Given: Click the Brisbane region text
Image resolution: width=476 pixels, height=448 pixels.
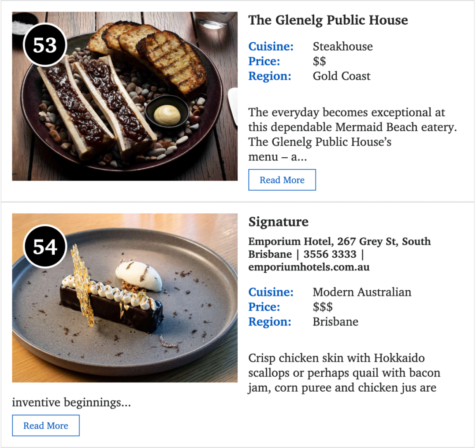Looking at the screenshot, I should coord(335,322).
